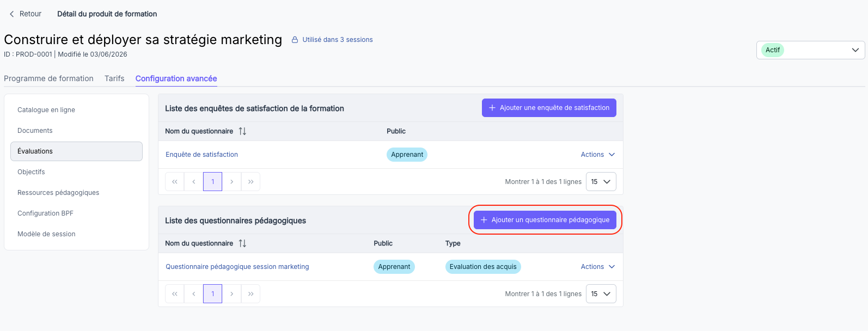Click the Retour back arrow icon
Image resolution: width=868 pixels, height=331 pixels.
pos(11,14)
